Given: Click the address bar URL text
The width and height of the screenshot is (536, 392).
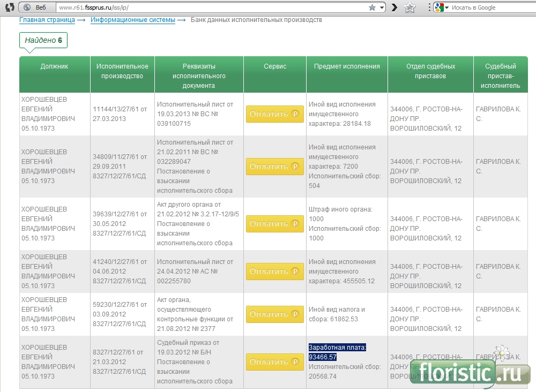Looking at the screenshot, I should point(93,8).
